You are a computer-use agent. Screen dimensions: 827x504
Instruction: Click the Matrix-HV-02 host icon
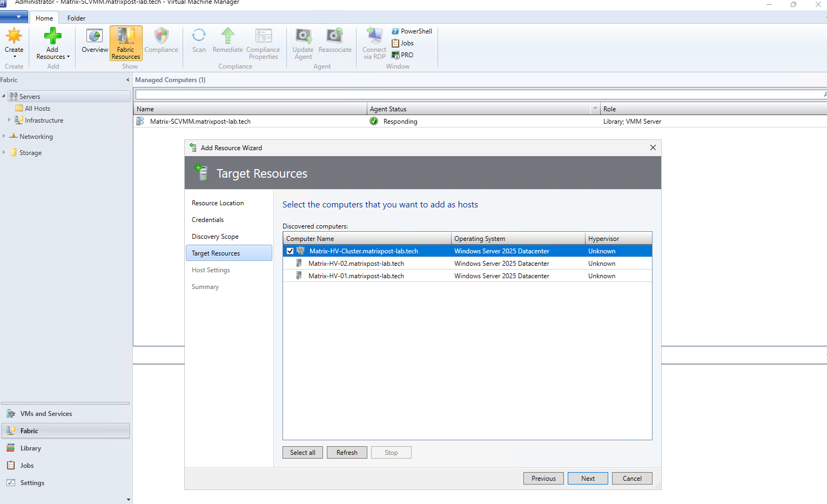299,264
